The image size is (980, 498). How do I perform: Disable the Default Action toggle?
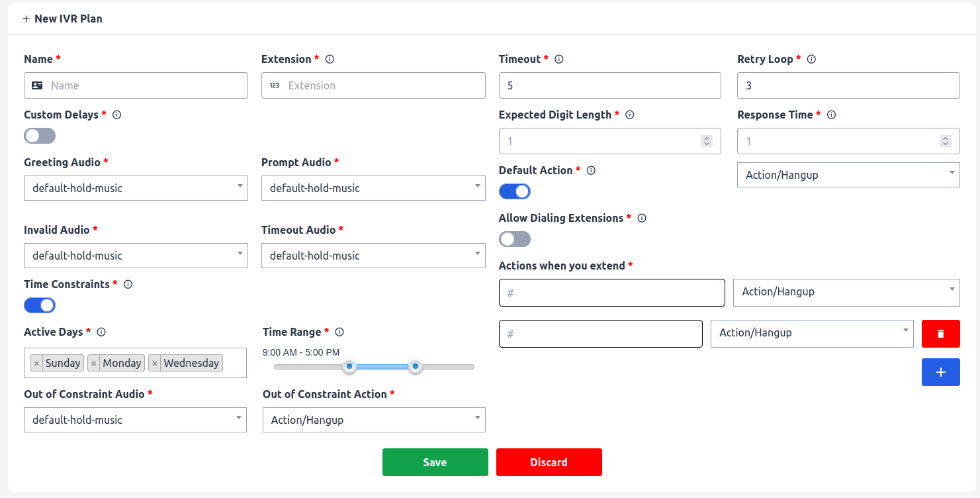pyautogui.click(x=514, y=191)
